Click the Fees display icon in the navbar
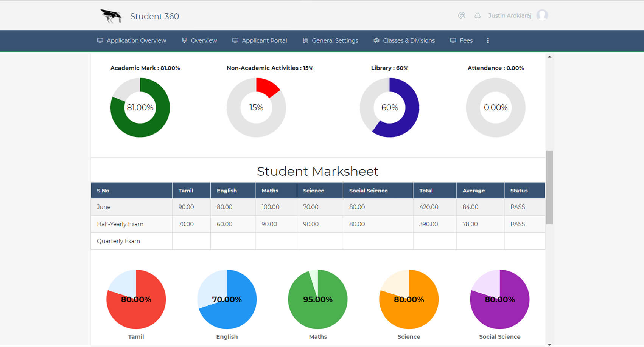644x347 pixels. click(453, 40)
